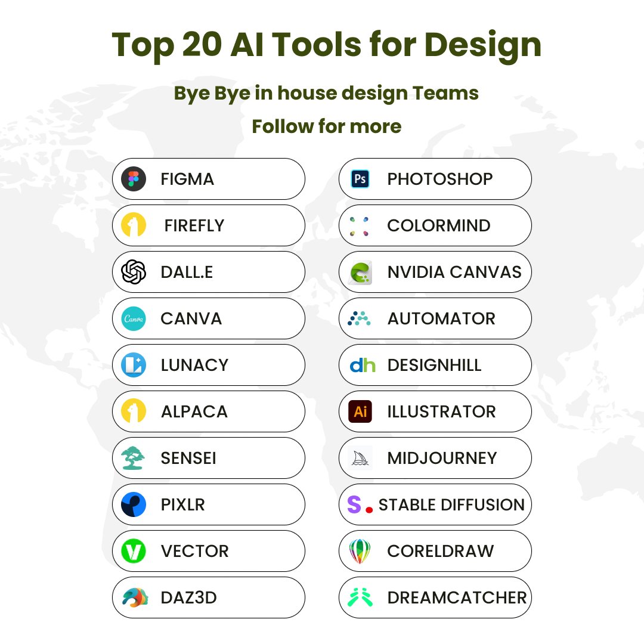This screenshot has width=644, height=644.
Task: Select the AUTOMATOR label text
Action: click(441, 318)
